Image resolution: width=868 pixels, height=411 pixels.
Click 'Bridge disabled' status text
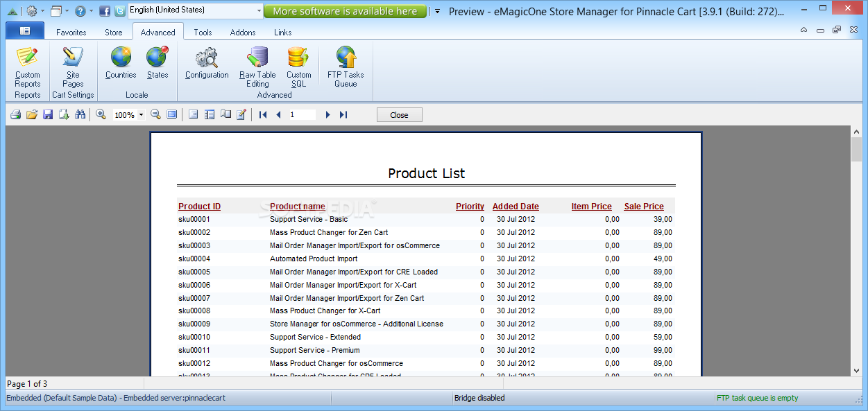[479, 398]
